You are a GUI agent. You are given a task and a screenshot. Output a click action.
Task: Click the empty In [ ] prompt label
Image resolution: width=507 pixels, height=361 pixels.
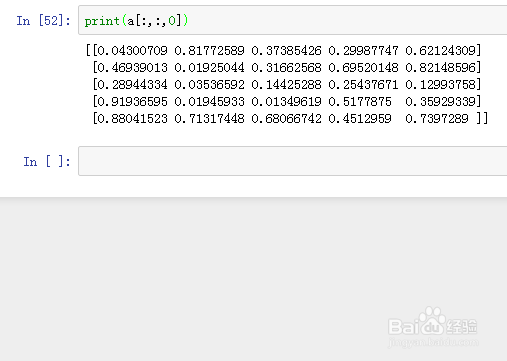click(47, 162)
